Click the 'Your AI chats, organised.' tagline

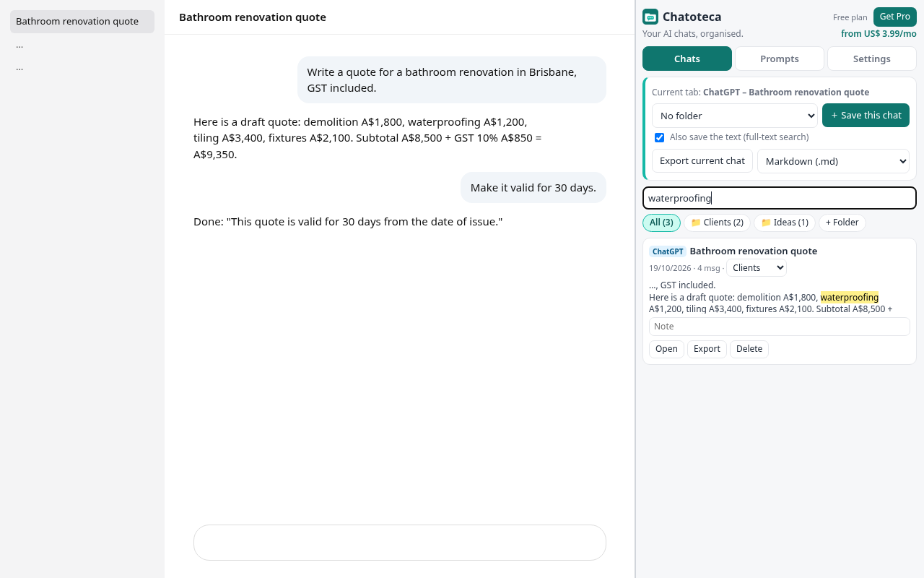(x=693, y=34)
